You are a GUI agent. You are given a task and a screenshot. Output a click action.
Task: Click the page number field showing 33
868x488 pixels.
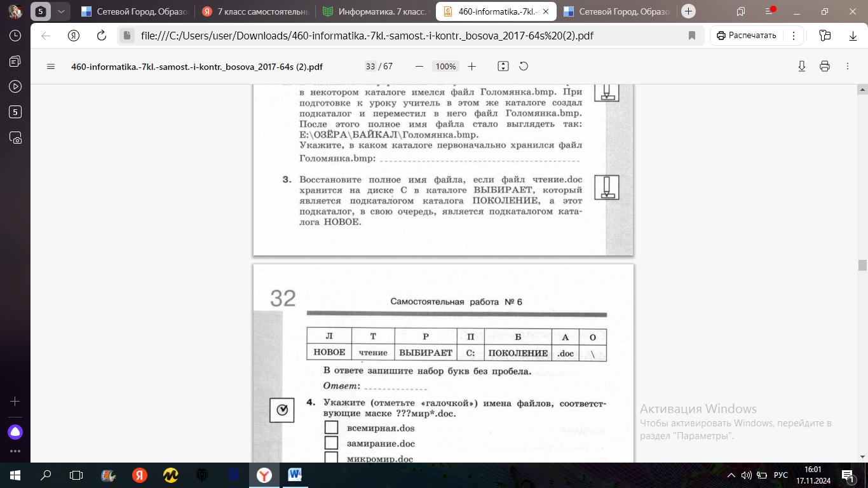pyautogui.click(x=370, y=66)
